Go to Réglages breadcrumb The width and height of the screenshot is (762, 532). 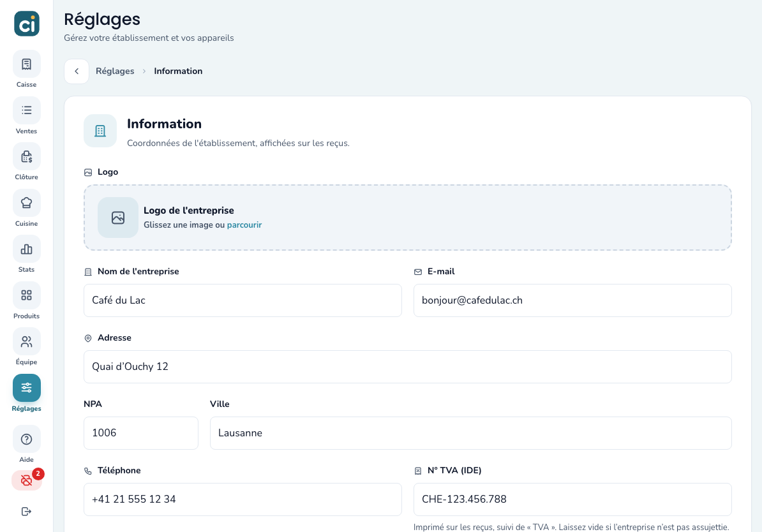click(x=115, y=71)
